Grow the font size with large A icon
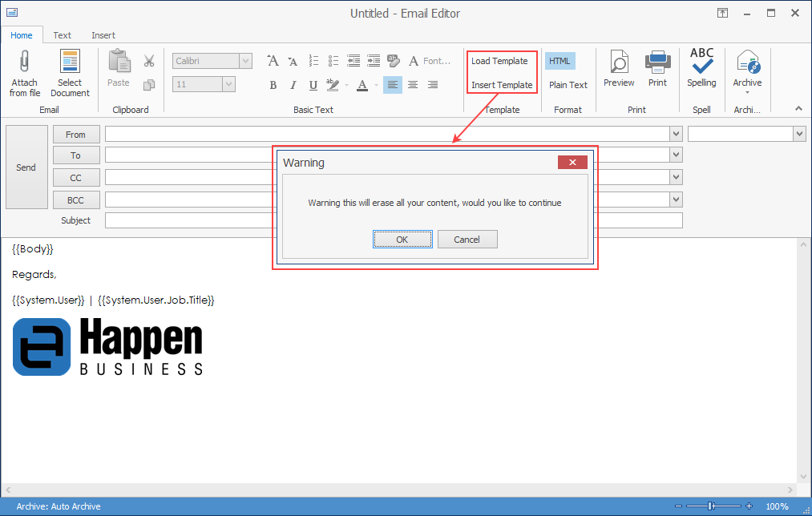 click(273, 61)
